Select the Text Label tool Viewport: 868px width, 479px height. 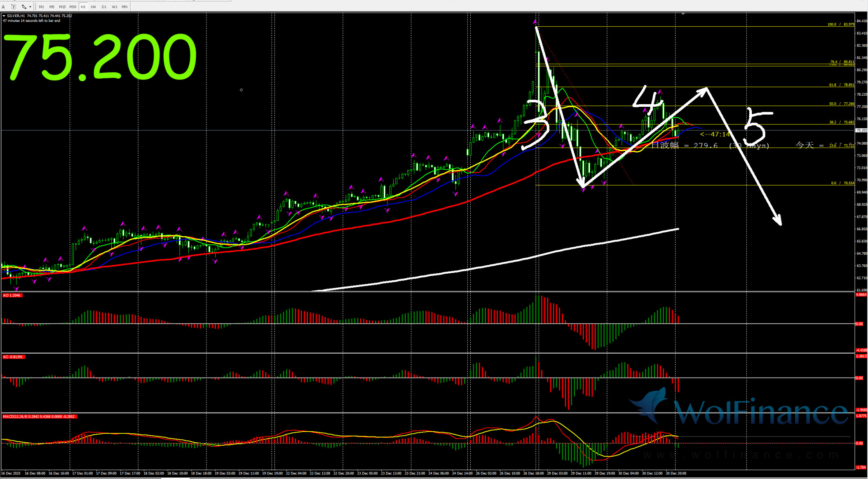pos(13,7)
